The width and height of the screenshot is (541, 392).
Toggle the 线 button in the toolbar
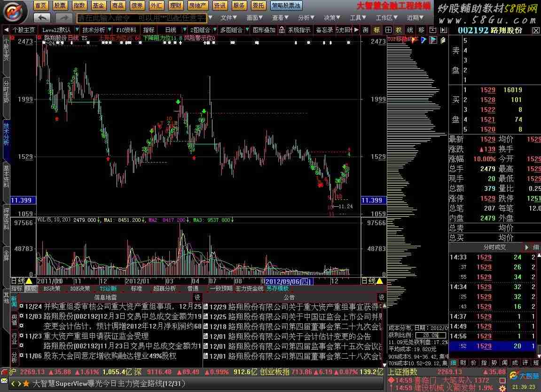pos(410,30)
